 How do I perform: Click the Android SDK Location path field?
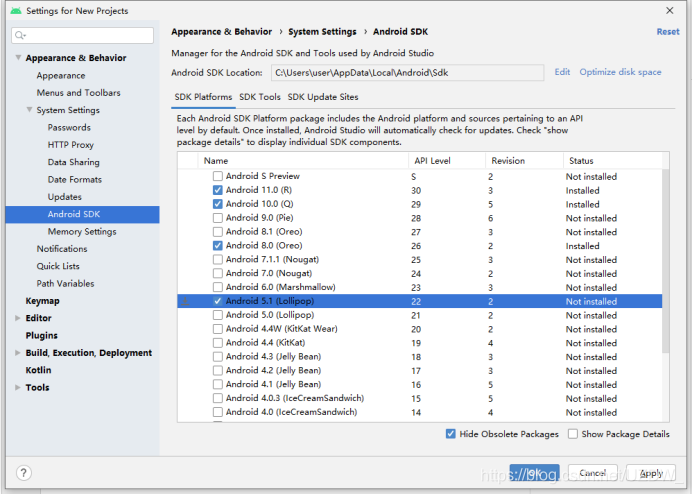[407, 73]
